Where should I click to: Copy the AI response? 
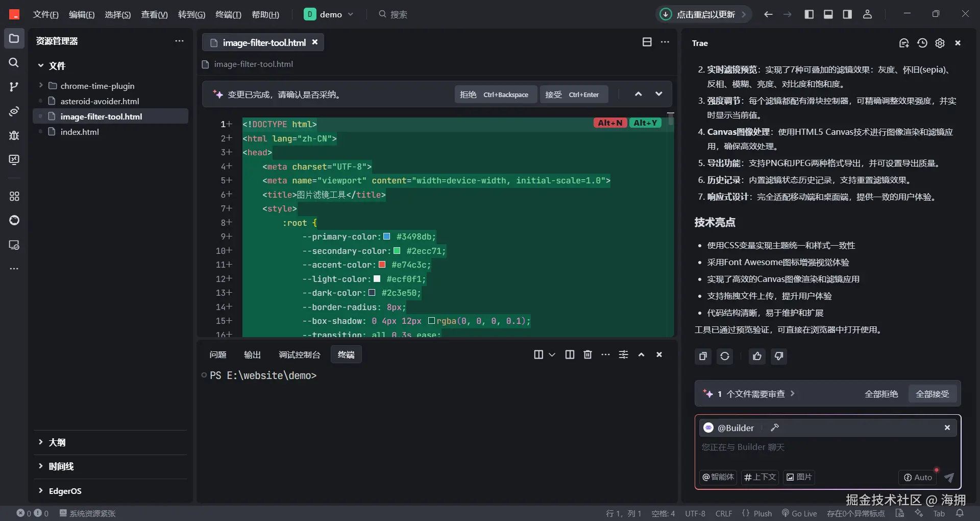click(x=703, y=356)
